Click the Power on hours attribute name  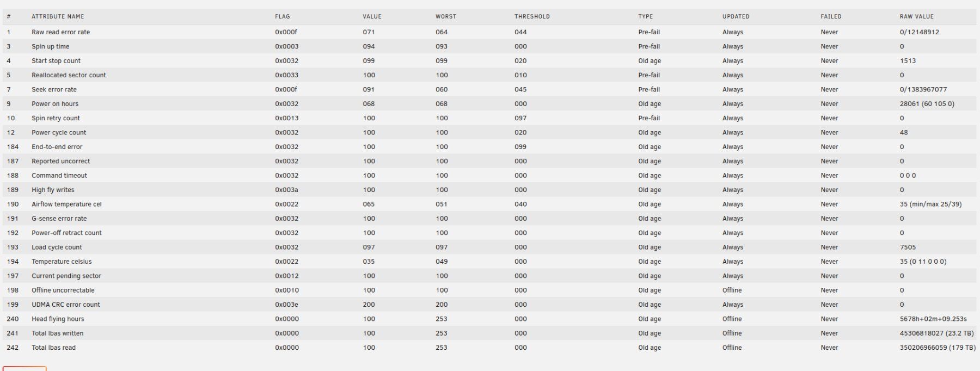[x=55, y=104]
